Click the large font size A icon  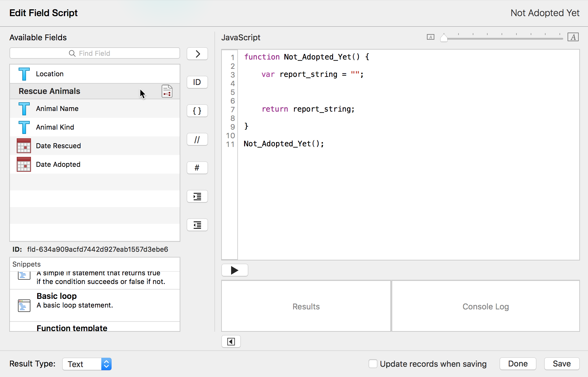[573, 37]
